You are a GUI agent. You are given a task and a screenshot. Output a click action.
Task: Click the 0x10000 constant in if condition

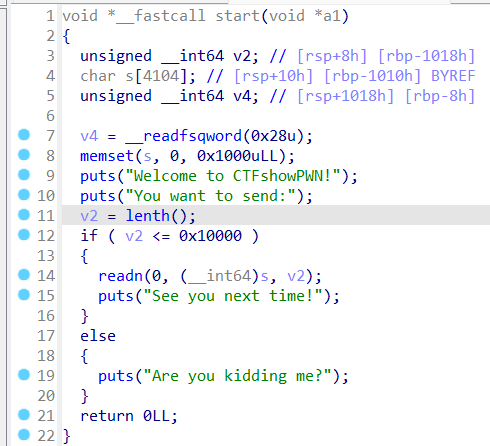point(210,236)
